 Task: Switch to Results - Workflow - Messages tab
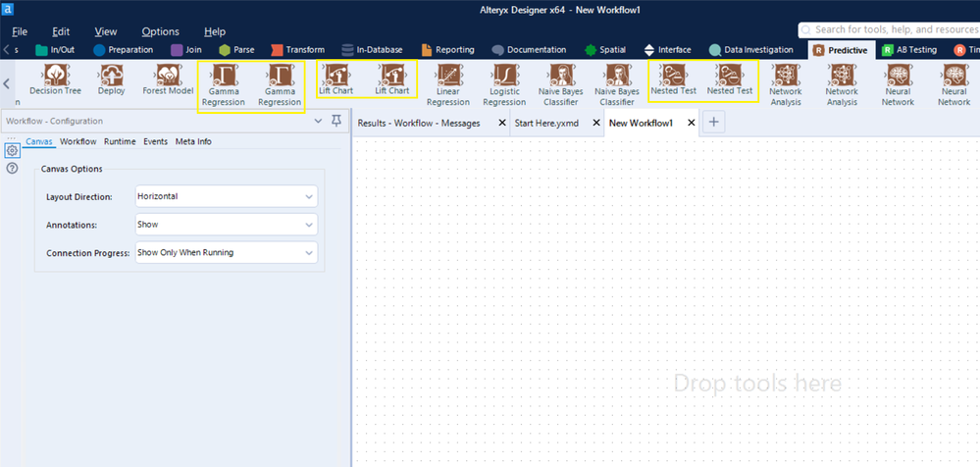click(x=419, y=124)
